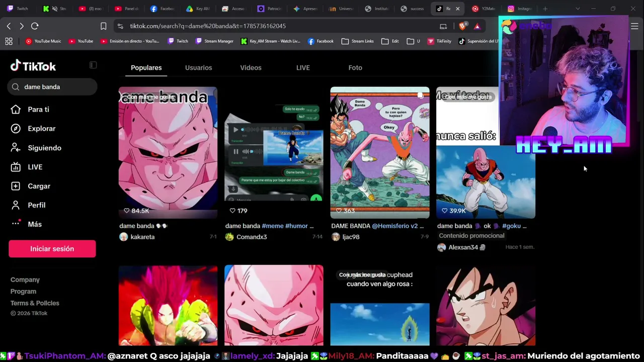Expand the Stream Links bookmark folder
The image size is (644, 362).
(358, 41)
